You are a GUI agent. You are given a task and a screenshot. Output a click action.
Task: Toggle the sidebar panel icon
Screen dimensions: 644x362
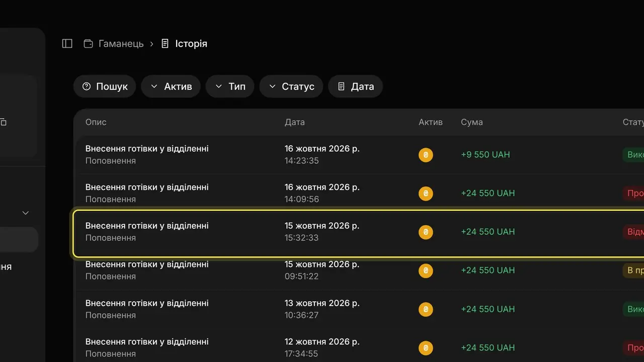67,44
